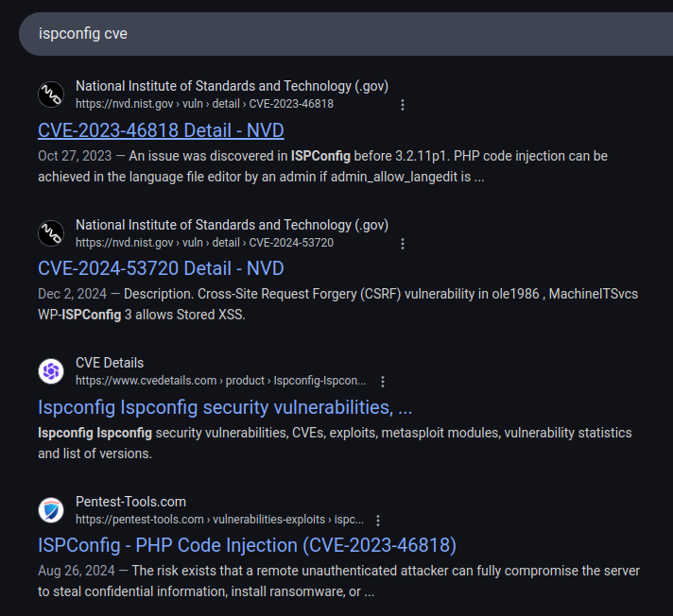Click the purple CVE Details site favicon
The image size is (673, 616).
[51, 372]
